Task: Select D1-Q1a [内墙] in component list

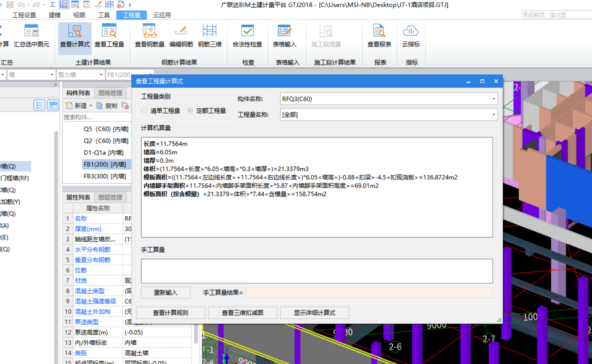Action: point(104,152)
